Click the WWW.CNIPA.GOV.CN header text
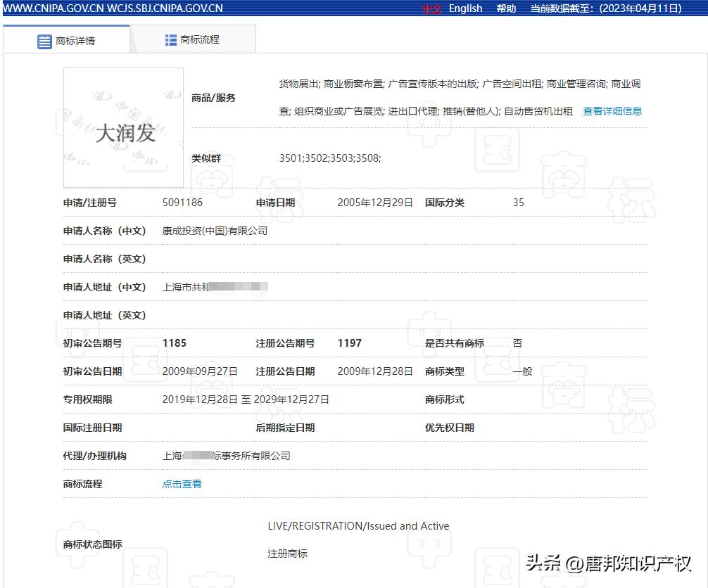Viewport: 708px width, 588px height. (x=55, y=8)
